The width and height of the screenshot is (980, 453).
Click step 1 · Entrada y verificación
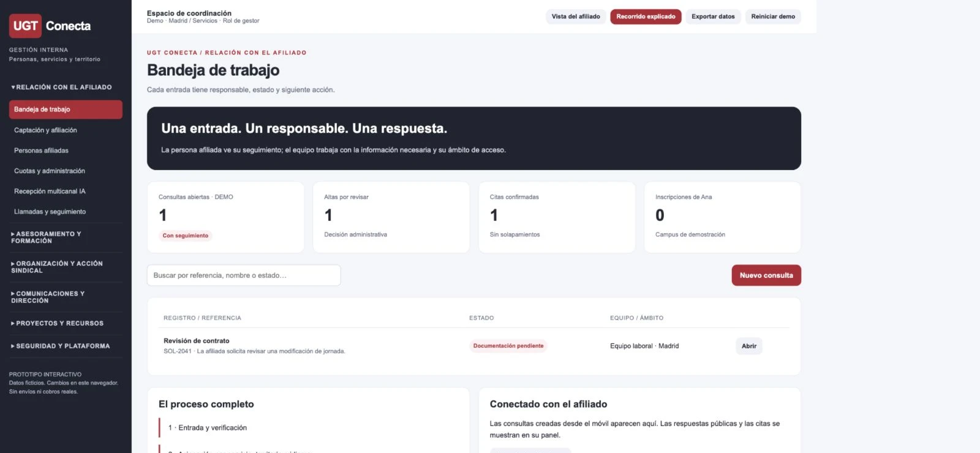click(208, 428)
